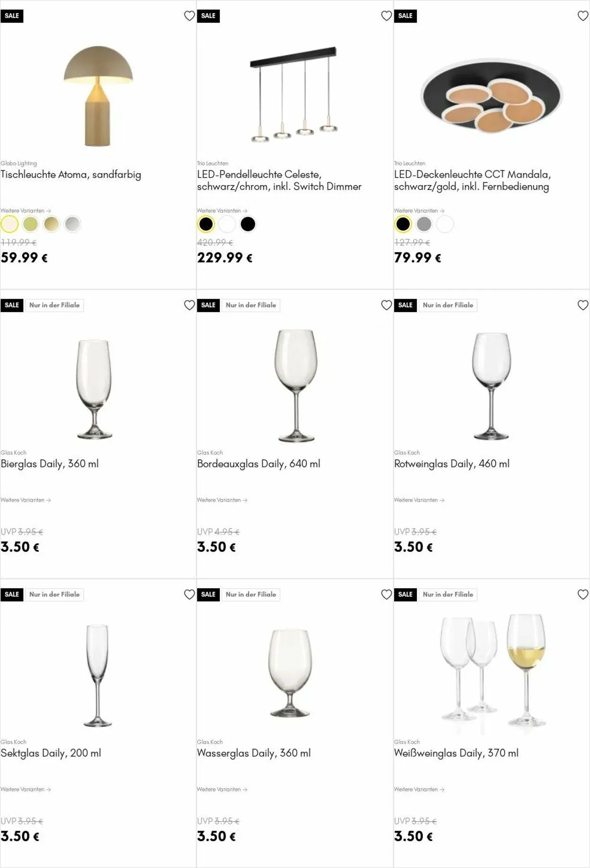Screen dimensions: 590x868
Task: Choose gold color variant of Atoma lamp
Action: 51,224
